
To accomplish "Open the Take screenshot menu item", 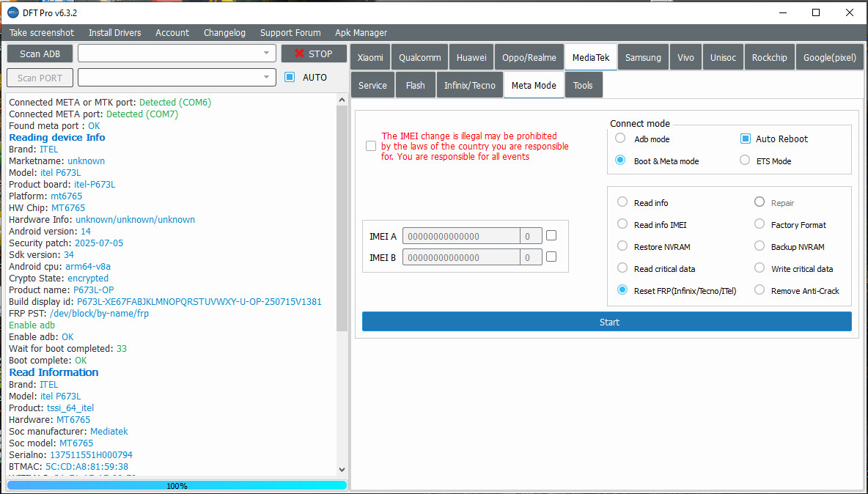I will (42, 33).
